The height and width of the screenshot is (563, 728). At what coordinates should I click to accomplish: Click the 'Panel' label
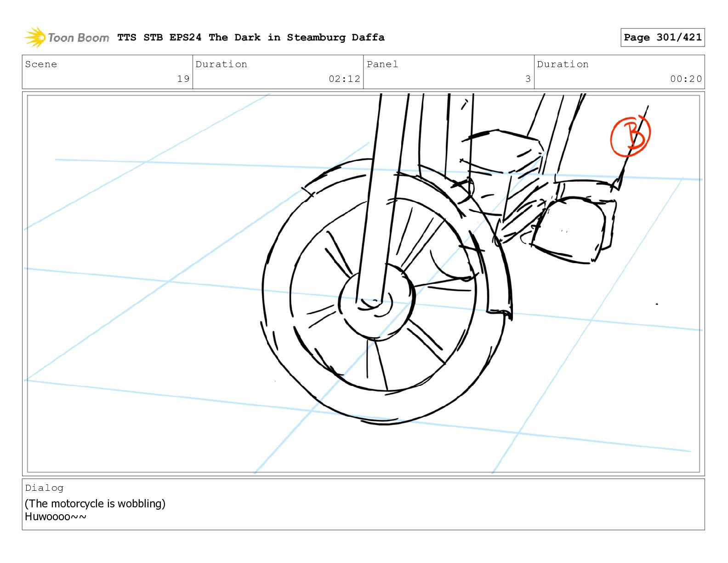(x=382, y=64)
